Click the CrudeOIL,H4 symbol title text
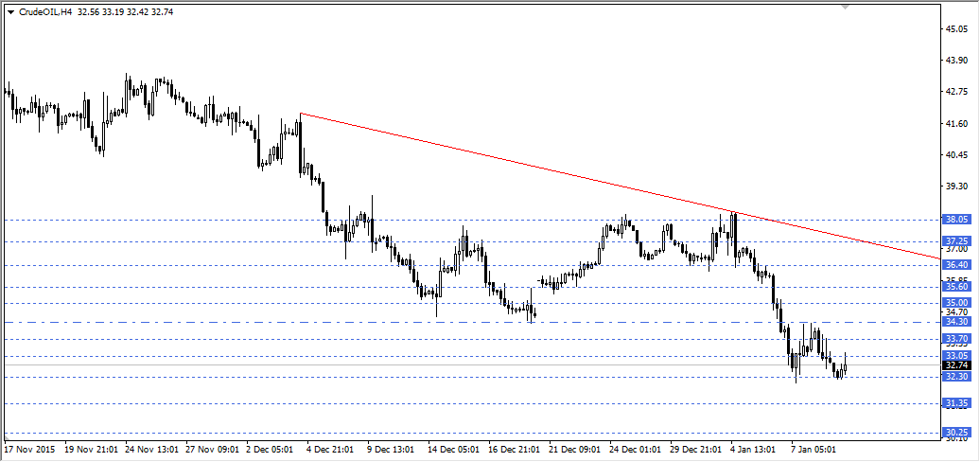Viewport: 980px width, 462px height. [x=45, y=11]
